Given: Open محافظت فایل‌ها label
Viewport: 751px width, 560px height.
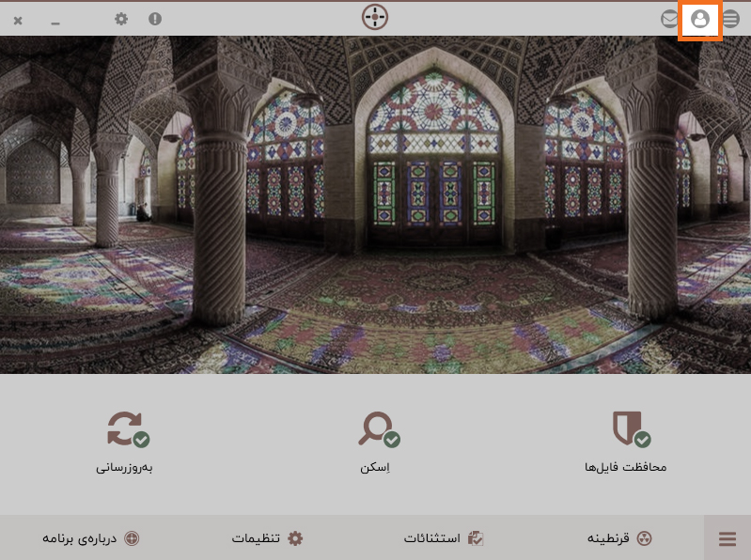Looking at the screenshot, I should (x=625, y=467).
